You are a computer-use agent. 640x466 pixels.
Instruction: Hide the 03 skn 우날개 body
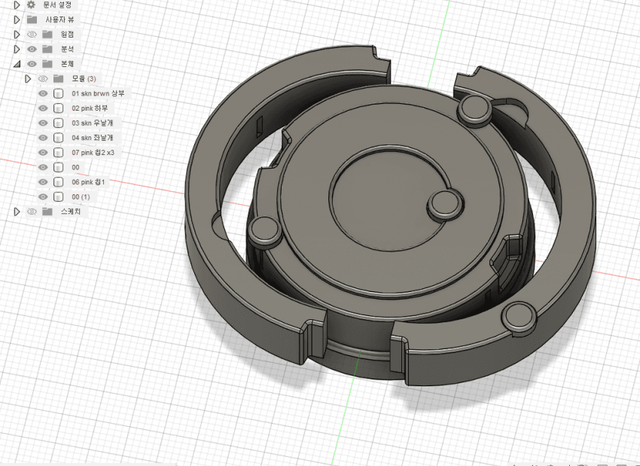click(43, 123)
